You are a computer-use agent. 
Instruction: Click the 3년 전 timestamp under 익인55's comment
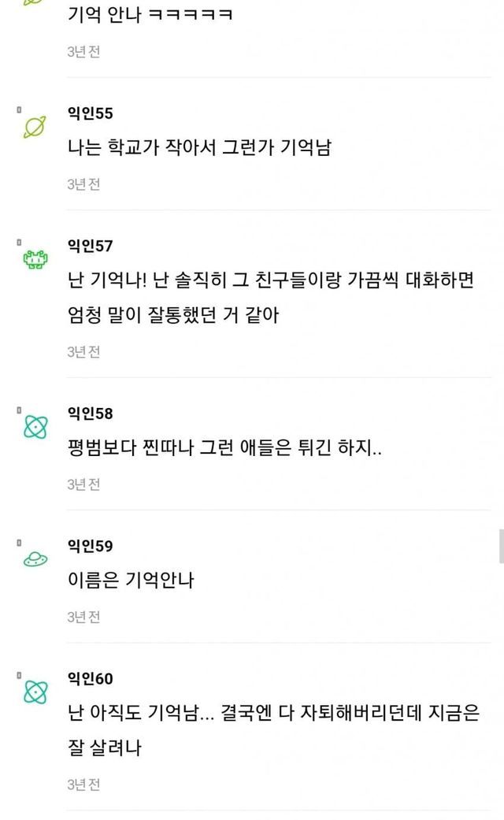tap(83, 184)
